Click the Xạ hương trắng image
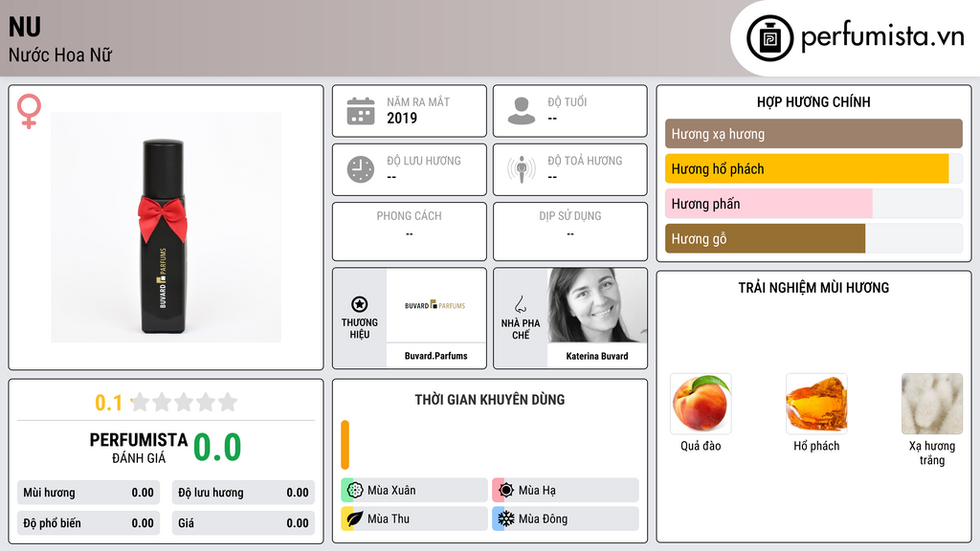The image size is (980, 551). tap(932, 404)
